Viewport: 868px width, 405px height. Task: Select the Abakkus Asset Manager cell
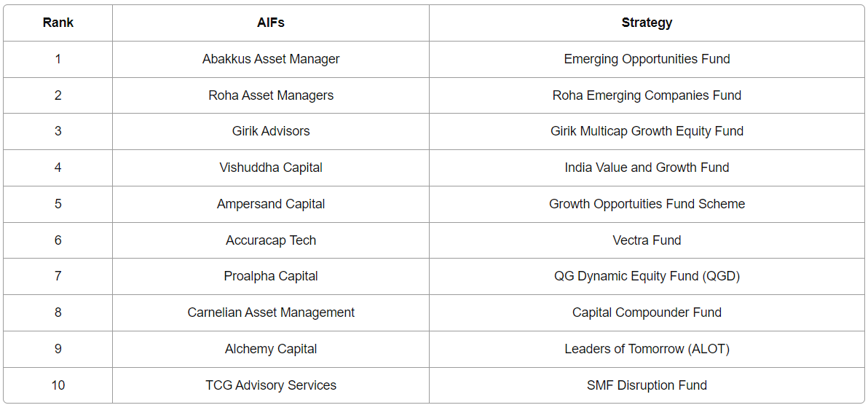click(271, 59)
